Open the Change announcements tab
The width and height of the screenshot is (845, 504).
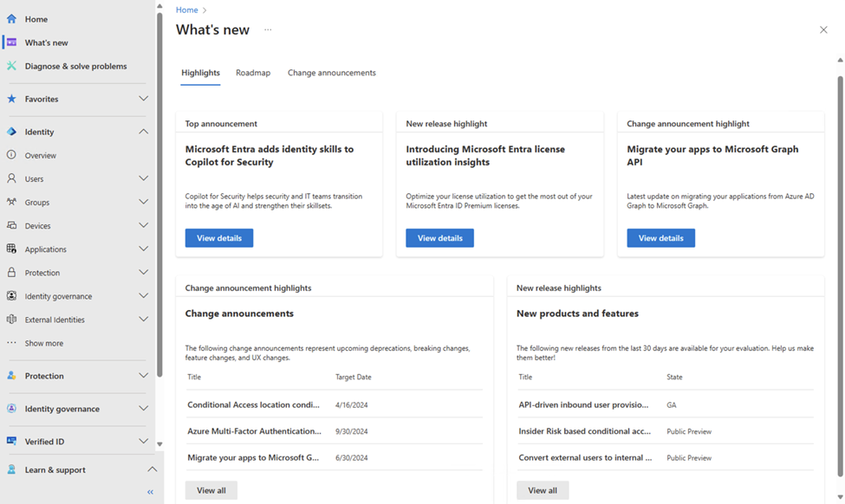(x=331, y=73)
